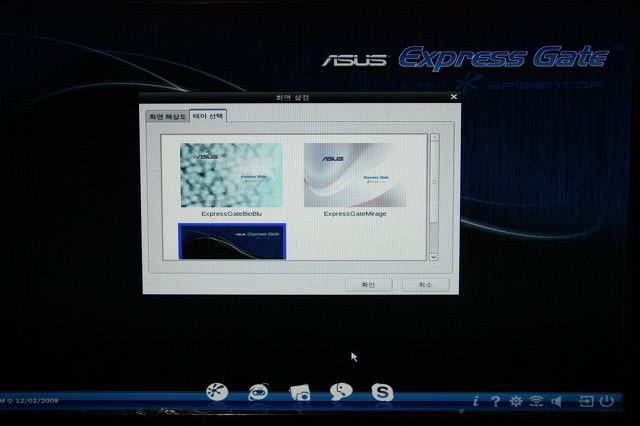This screenshot has width=640, height=426.
Task: Select the dark blue Express Gate theme thumbnail
Action: pos(232,241)
